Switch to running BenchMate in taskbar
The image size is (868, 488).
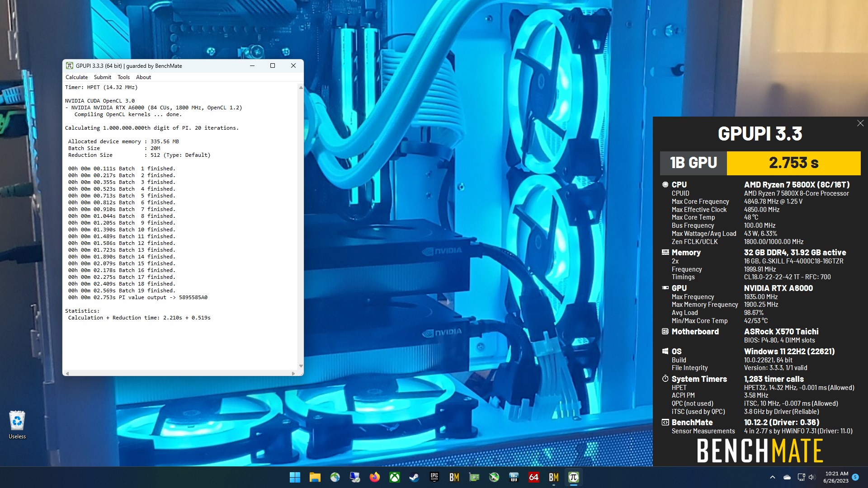click(553, 477)
